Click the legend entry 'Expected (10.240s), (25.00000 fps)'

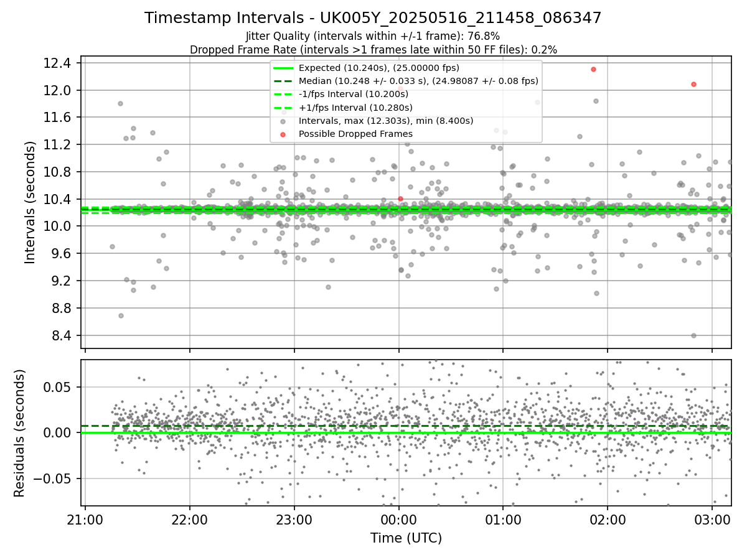click(x=378, y=68)
